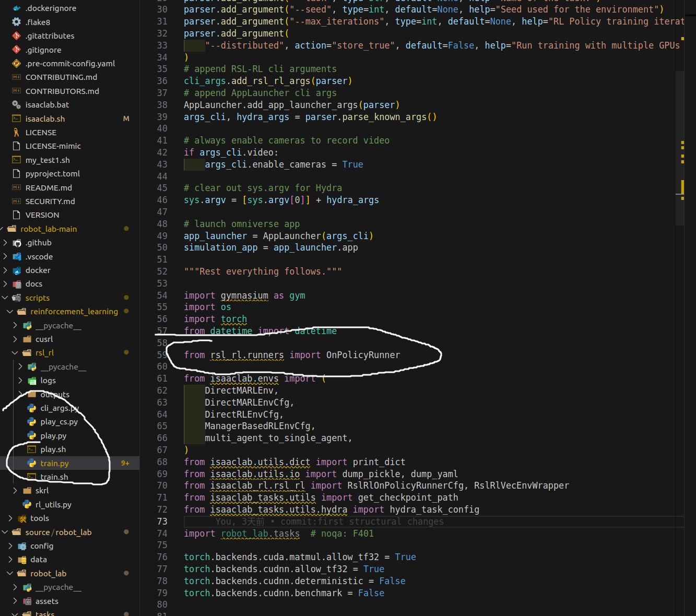This screenshot has width=696, height=616.
Task: Click the play_cs.py python icon
Action: (x=32, y=422)
